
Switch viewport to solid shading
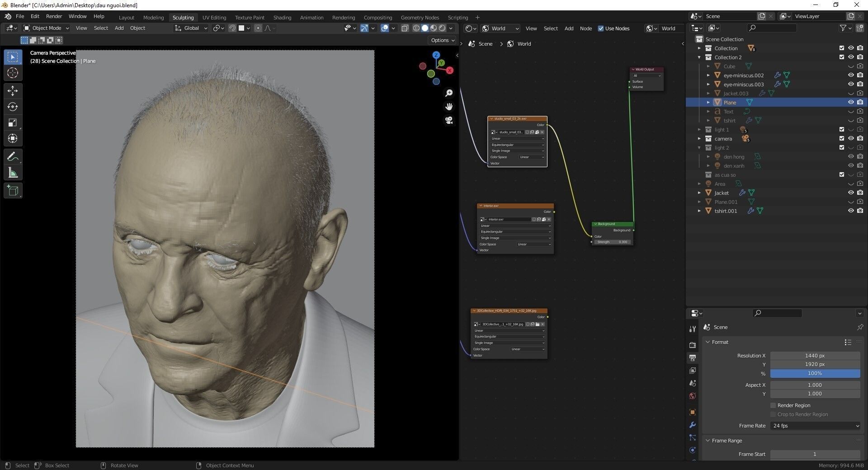pos(425,28)
